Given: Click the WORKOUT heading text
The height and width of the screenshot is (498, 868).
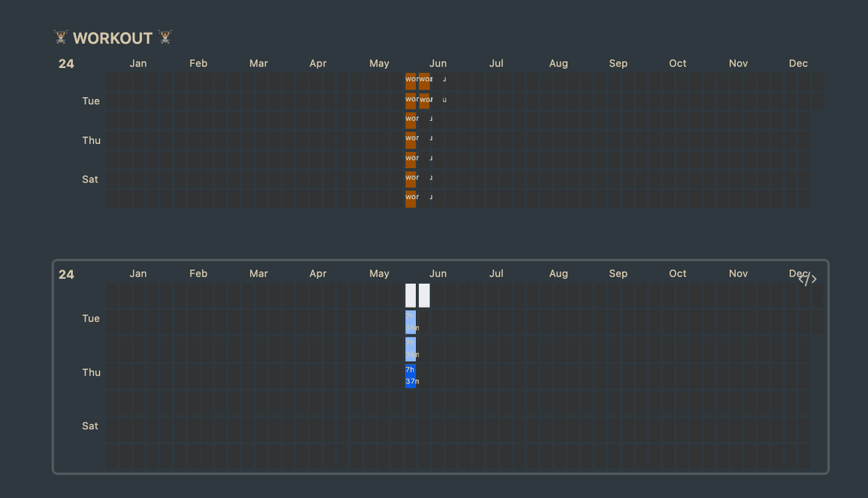Looking at the screenshot, I should 112,38.
